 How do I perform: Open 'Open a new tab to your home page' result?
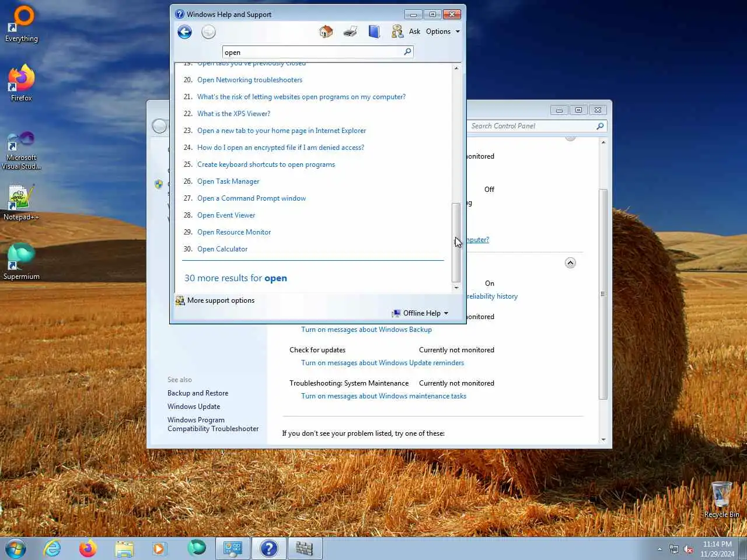click(x=282, y=131)
